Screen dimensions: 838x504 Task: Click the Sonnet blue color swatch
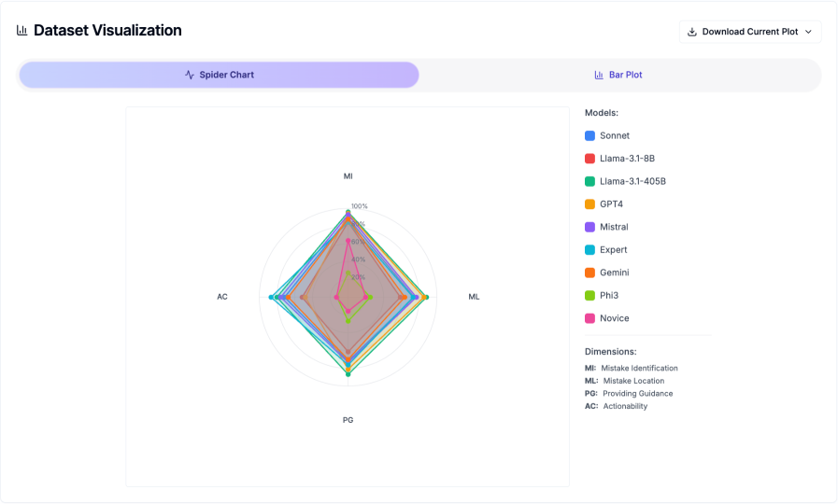pos(590,135)
